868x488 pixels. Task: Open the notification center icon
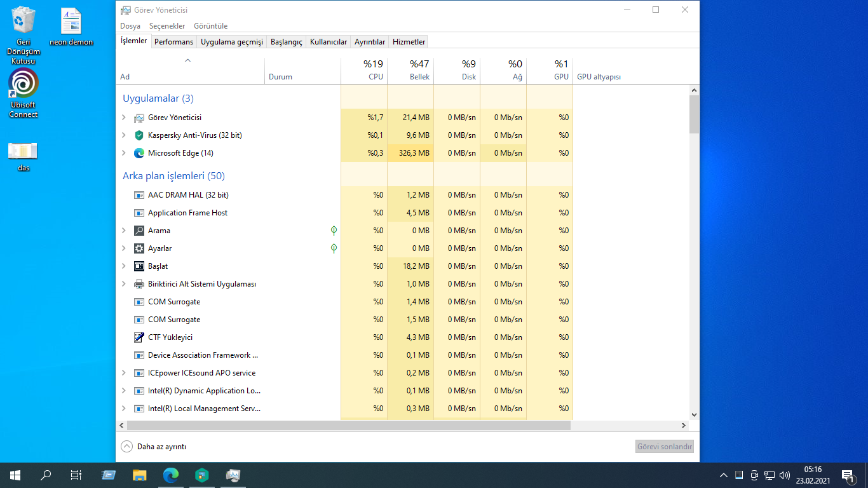pyautogui.click(x=847, y=475)
